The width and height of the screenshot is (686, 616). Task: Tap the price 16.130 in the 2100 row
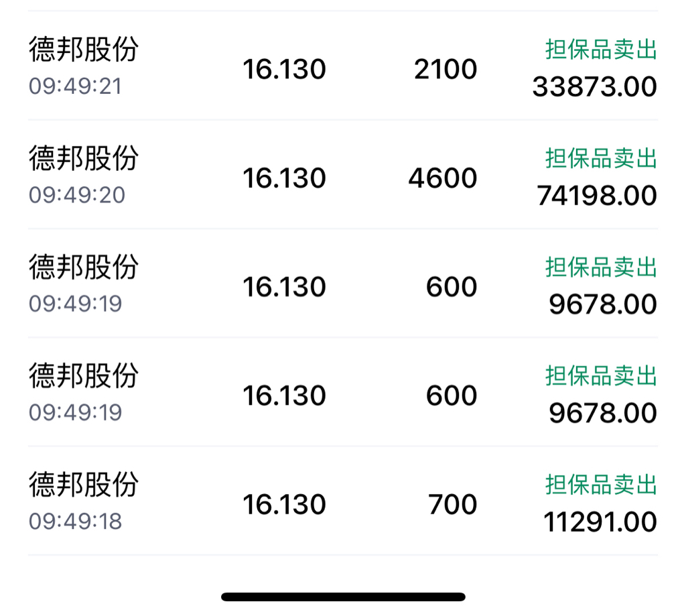(284, 69)
